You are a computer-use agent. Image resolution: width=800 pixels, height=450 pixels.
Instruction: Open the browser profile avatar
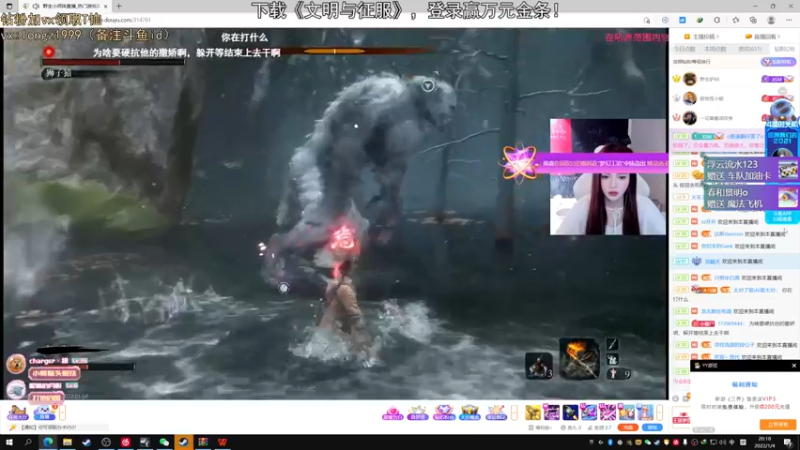point(771,20)
